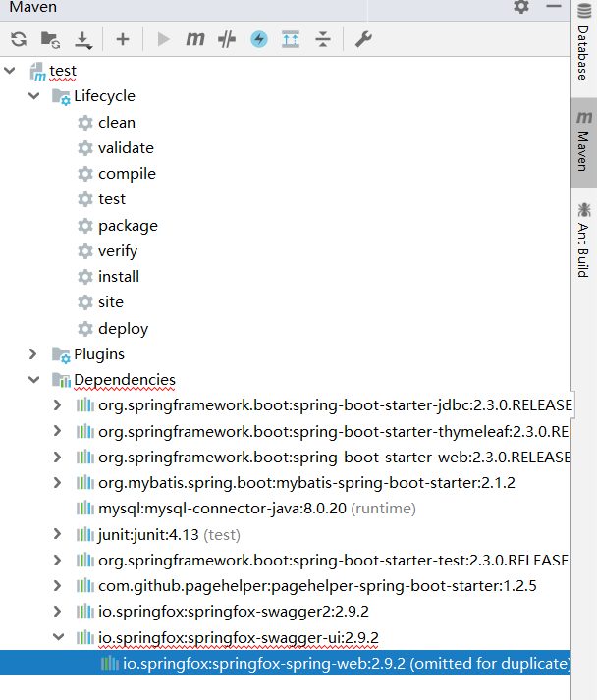Viewport: 597px width, 700px height.
Task: Collapse the Dependencies folder
Action: (x=34, y=380)
